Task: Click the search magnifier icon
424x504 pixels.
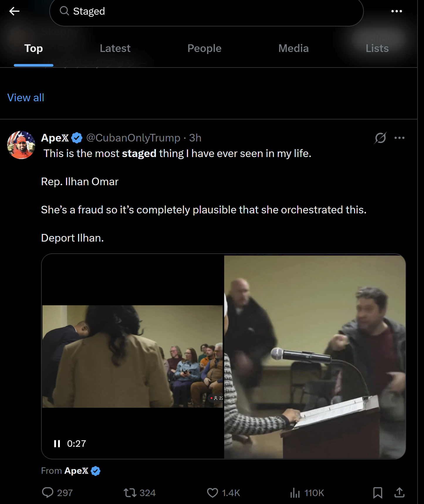Action: point(64,11)
